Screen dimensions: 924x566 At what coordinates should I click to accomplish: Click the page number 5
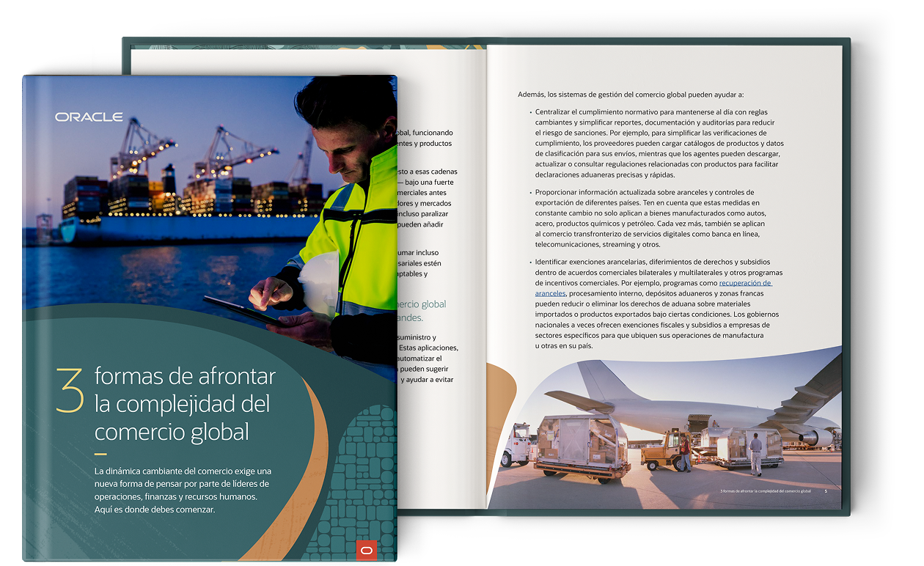826,490
